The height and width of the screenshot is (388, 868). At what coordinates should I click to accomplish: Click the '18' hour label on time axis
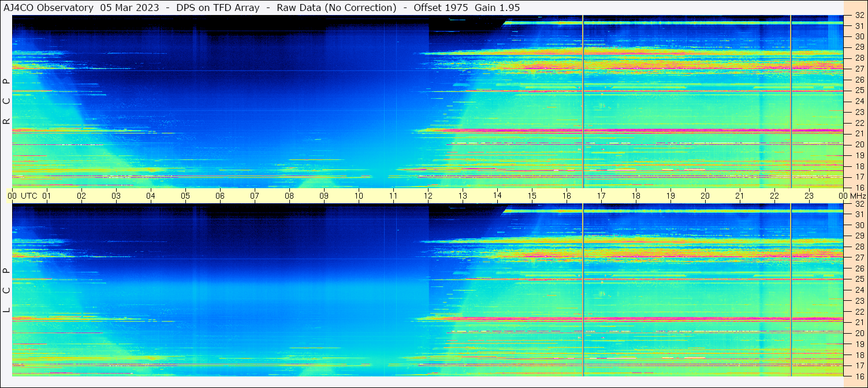click(636, 196)
